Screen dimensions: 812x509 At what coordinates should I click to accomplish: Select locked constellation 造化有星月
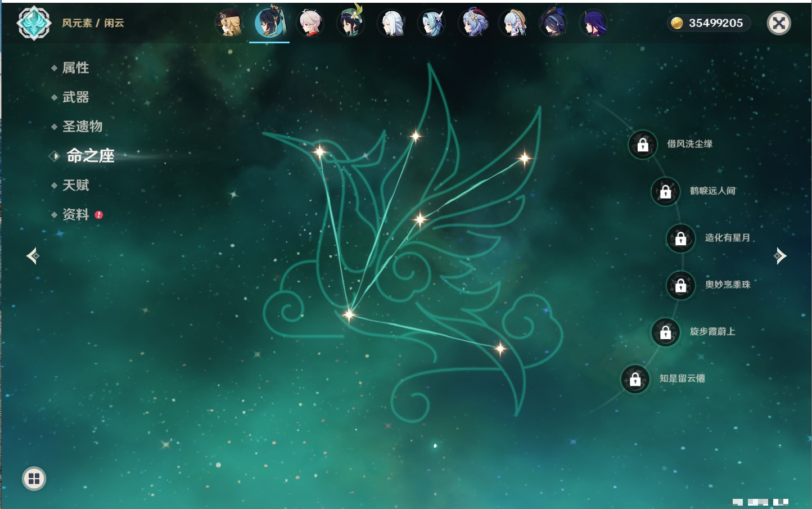pyautogui.click(x=680, y=238)
